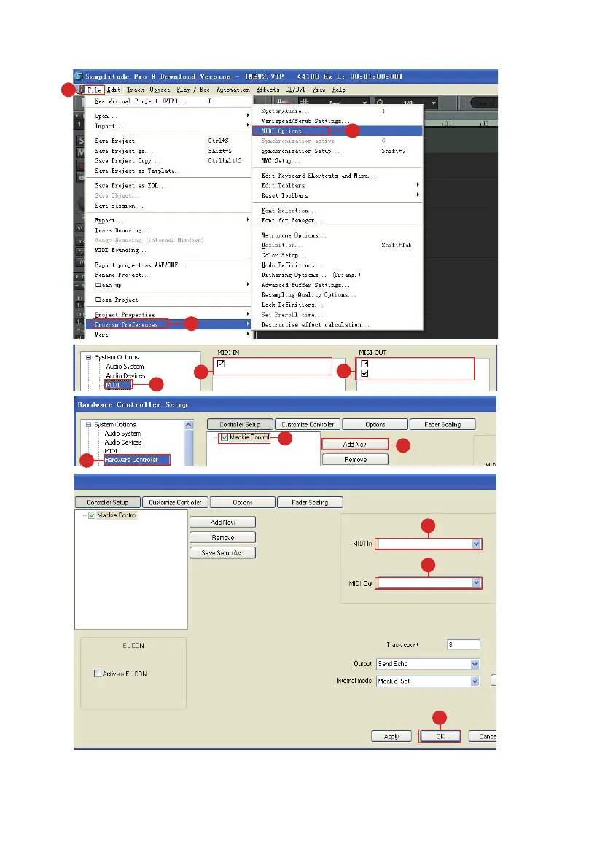Open the Help menu
Viewport: 589px width, 868px height.
[x=339, y=90]
